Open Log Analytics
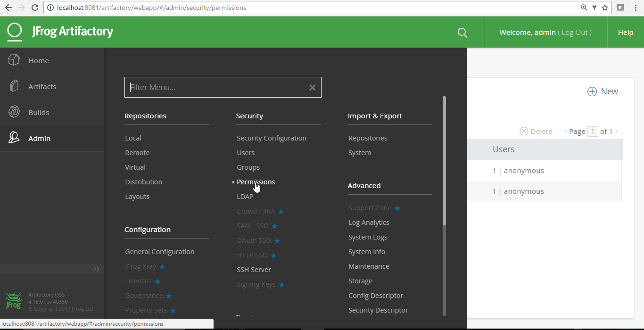Image resolution: width=644 pixels, height=330 pixels. (369, 223)
